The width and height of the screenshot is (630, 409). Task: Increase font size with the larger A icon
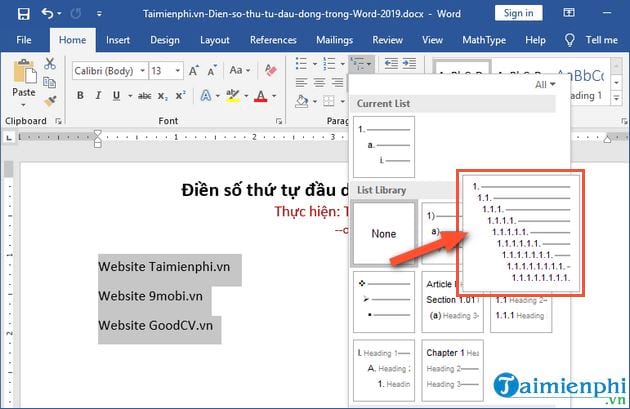pos(194,71)
